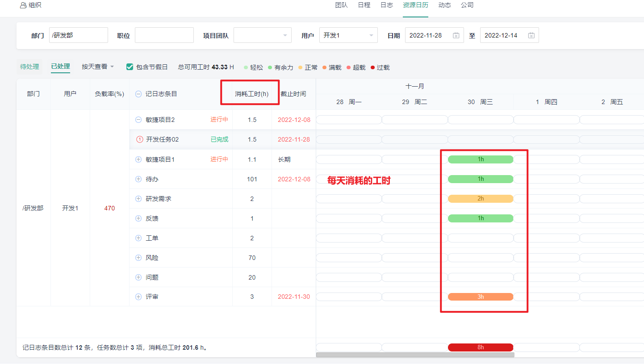Click the orange 3h 评审 bar

(x=481, y=297)
